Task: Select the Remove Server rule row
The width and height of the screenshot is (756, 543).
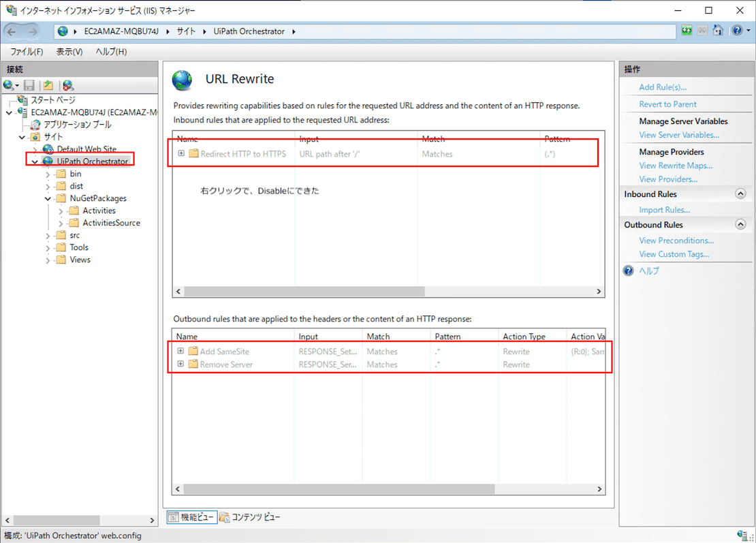Action: 388,364
